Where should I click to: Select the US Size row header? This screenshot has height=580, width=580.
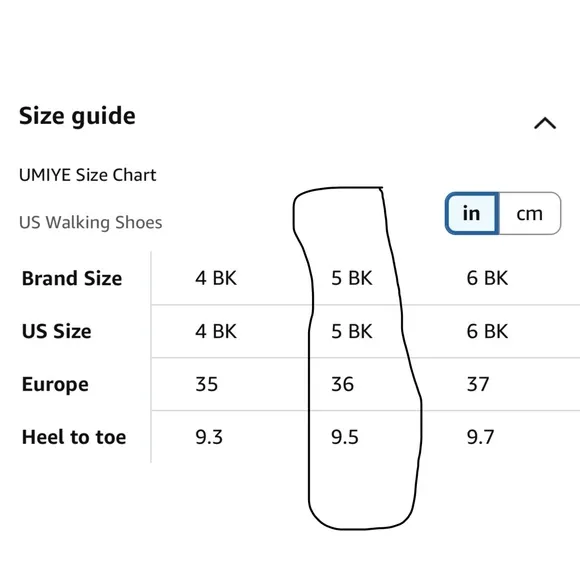point(57,331)
